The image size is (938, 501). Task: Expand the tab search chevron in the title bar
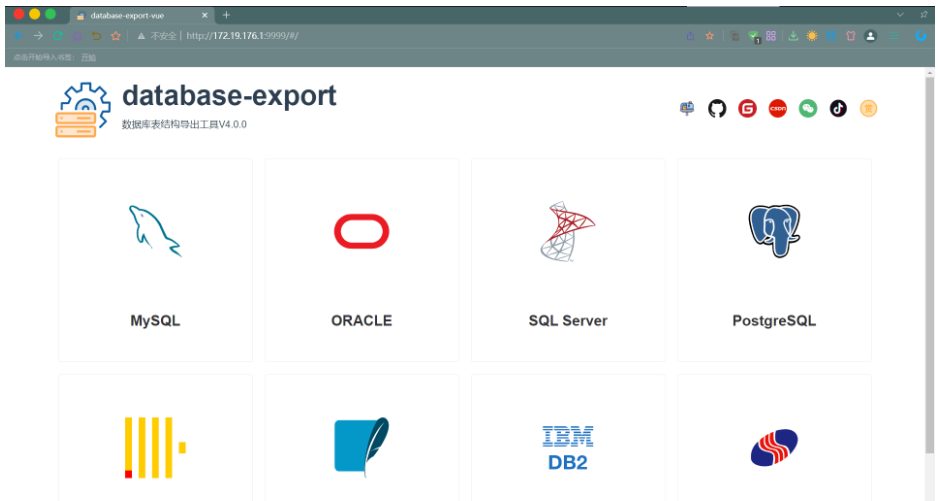click(x=899, y=15)
